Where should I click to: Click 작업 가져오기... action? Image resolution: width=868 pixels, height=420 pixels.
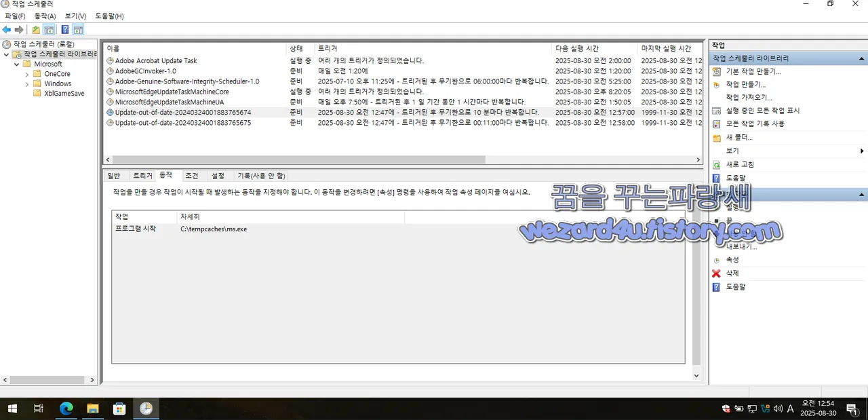[x=749, y=98]
